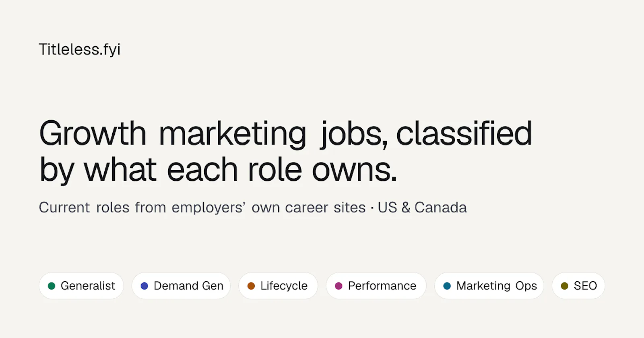This screenshot has height=338, width=644.
Task: Click the orange Lifecycle dot
Action: pos(251,286)
